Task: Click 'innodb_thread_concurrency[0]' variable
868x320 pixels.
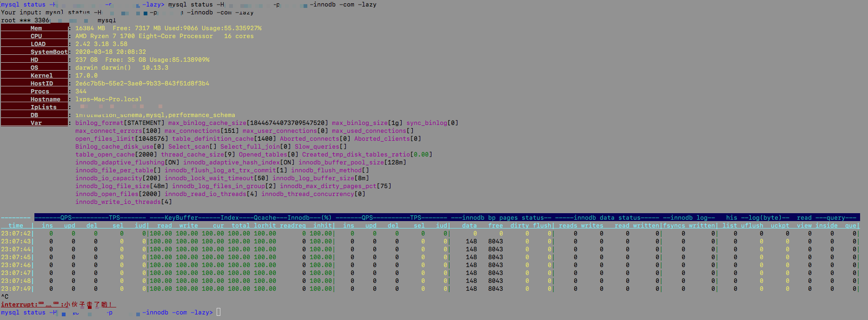Action: [x=313, y=194]
